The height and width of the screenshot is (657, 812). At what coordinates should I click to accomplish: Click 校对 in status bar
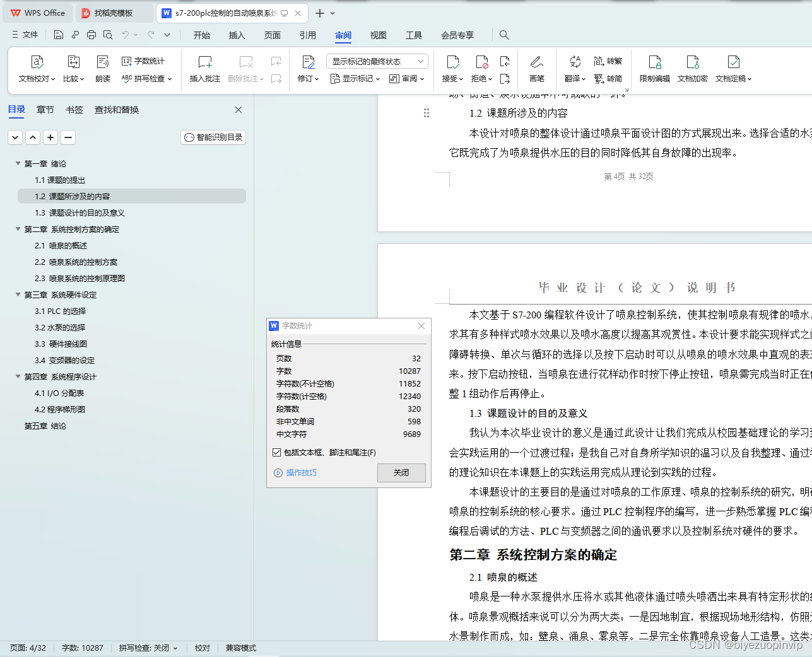pos(203,648)
